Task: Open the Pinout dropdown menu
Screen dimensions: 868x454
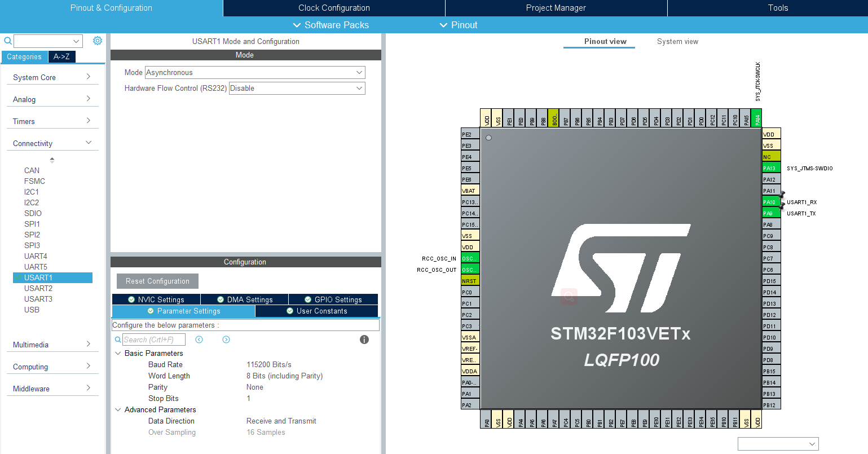Action: pos(459,25)
